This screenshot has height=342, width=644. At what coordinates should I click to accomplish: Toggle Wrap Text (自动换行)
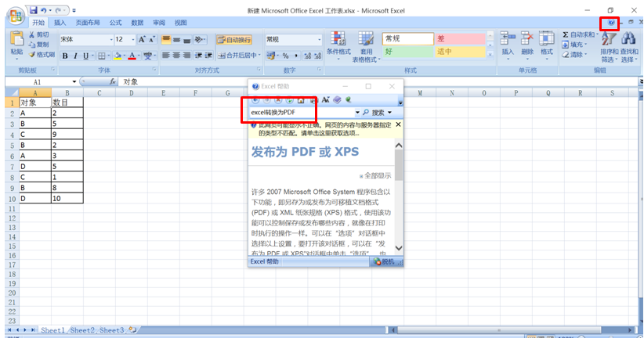[x=234, y=40]
